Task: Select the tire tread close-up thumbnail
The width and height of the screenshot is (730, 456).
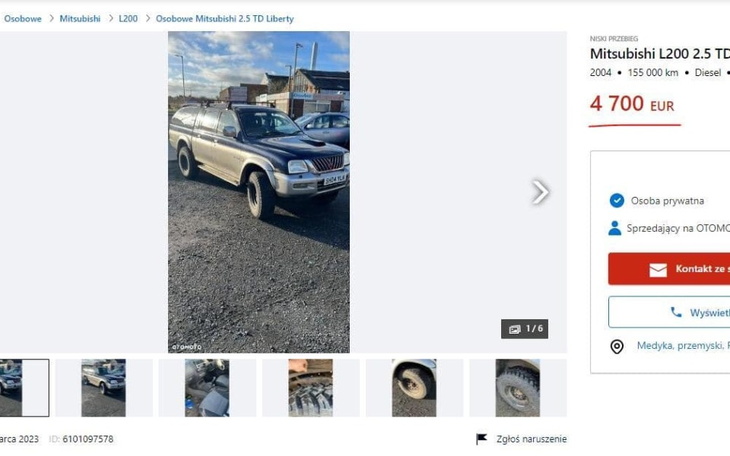Action: pyautogui.click(x=311, y=388)
